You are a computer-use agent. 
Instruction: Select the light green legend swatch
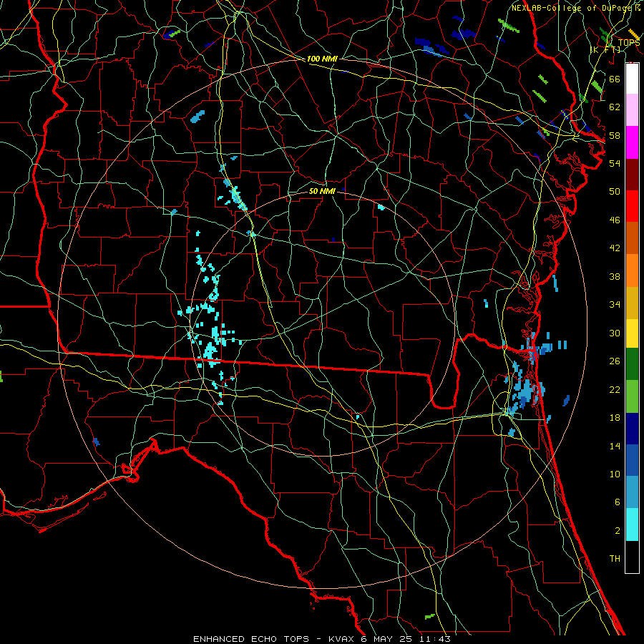632,396
